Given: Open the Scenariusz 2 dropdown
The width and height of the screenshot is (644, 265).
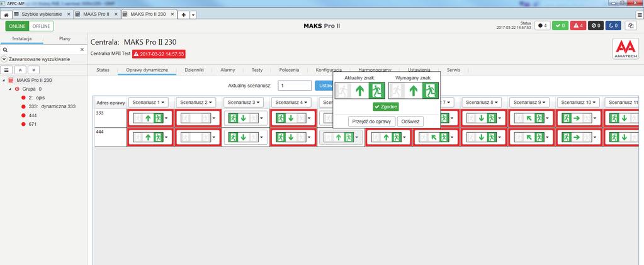Looking at the screenshot, I should click(x=196, y=102).
